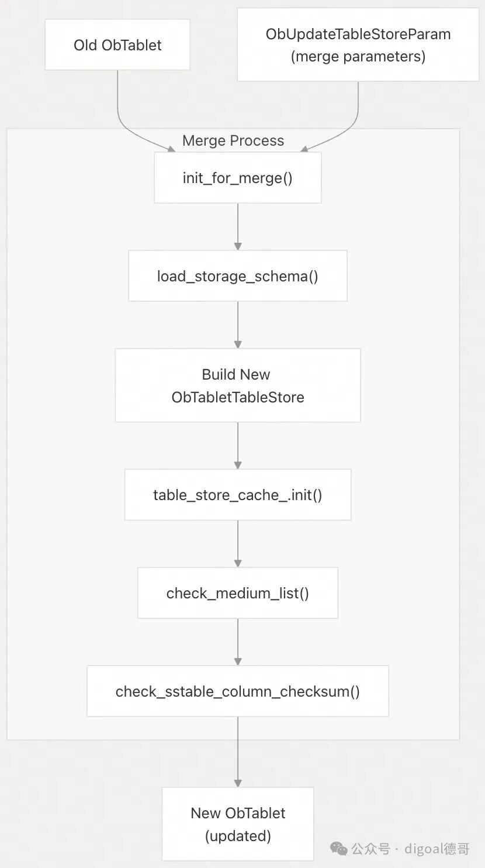Click the Build New ObTabletTableStore box

[238, 385]
